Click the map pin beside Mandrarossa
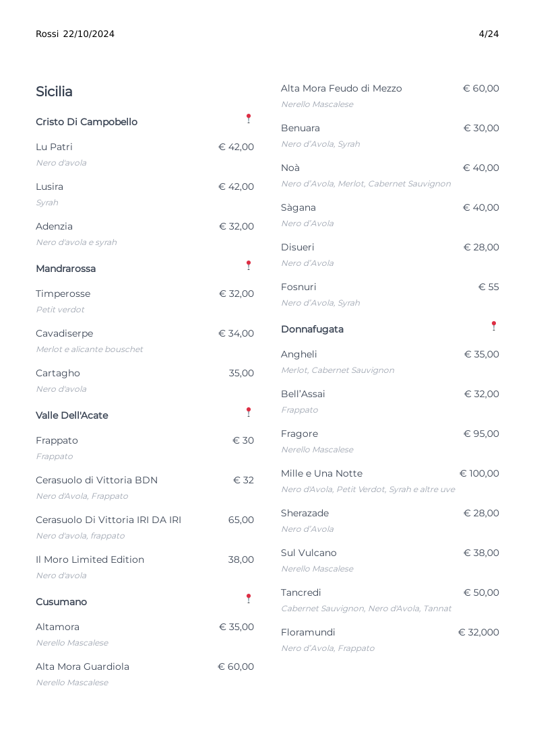Viewport: 535px width, 756px height. tap(249, 265)
